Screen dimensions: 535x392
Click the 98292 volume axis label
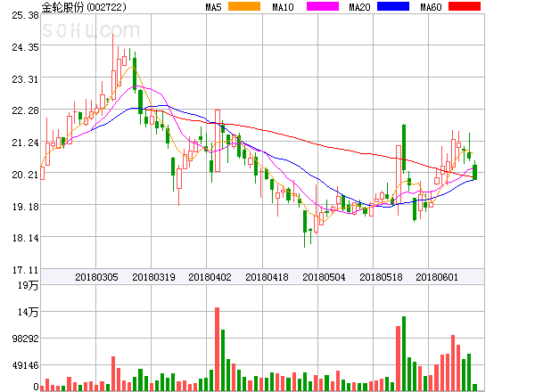point(25,339)
